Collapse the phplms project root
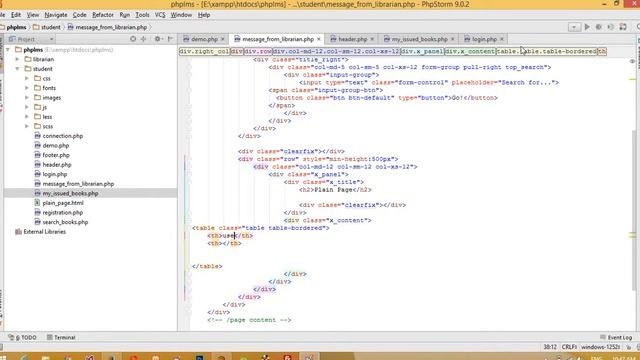Viewport: 640px width, 360px height. [x=8, y=50]
